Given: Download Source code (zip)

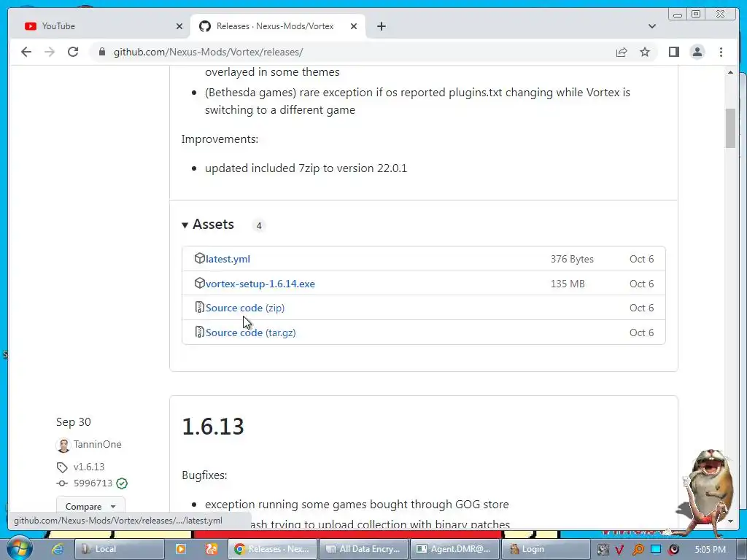Looking at the screenshot, I should 245,308.
